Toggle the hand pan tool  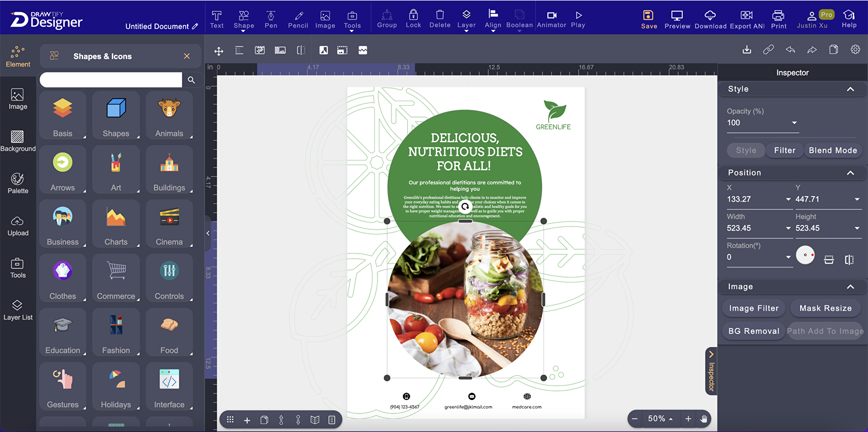click(703, 419)
